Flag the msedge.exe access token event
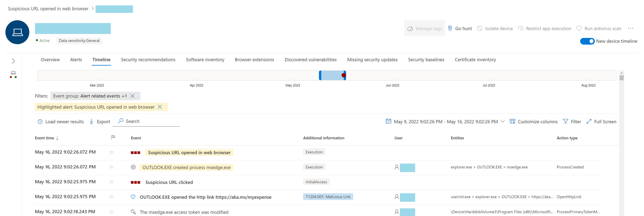 (111, 212)
